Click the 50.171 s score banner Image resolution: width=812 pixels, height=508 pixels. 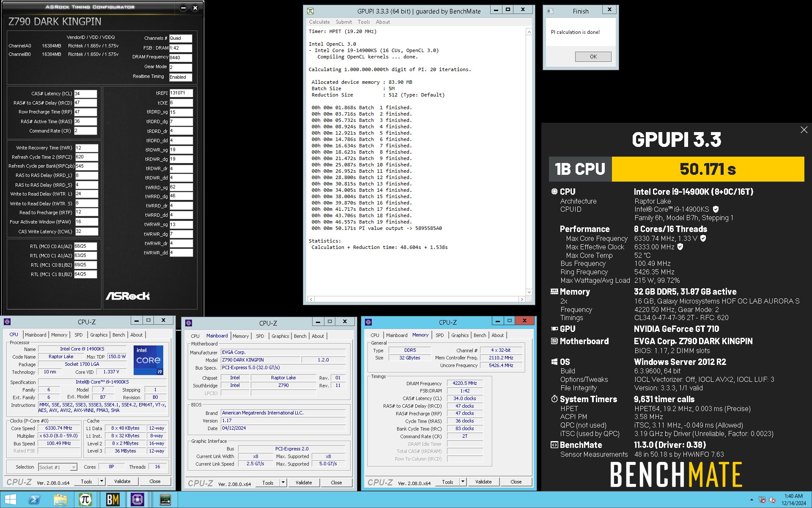click(x=708, y=169)
